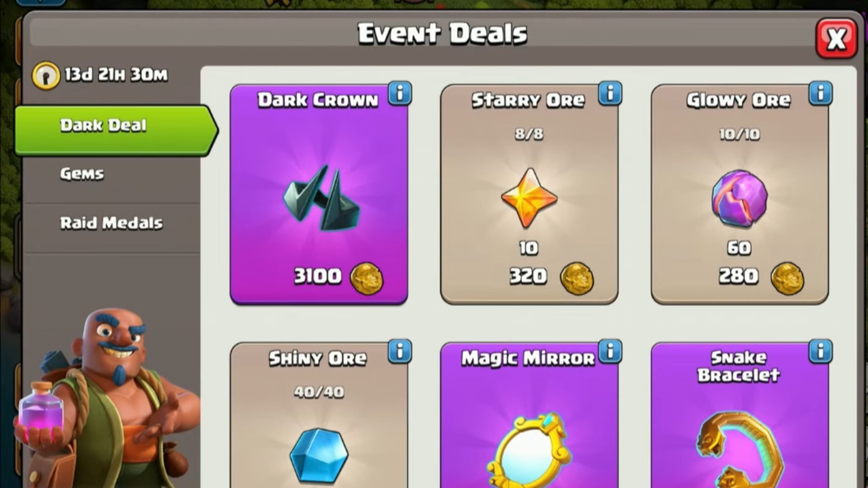The height and width of the screenshot is (488, 868).
Task: Open the Raid Medals tab
Action: 112,223
